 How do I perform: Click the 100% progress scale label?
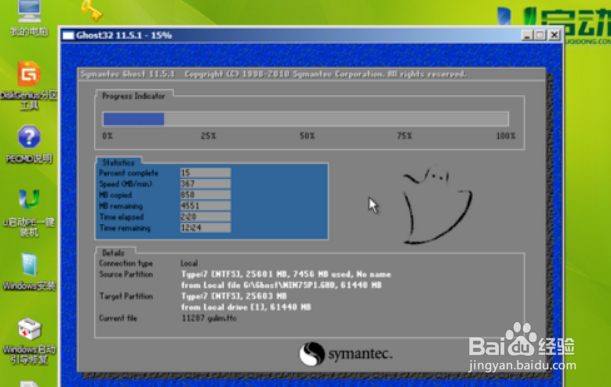point(505,136)
